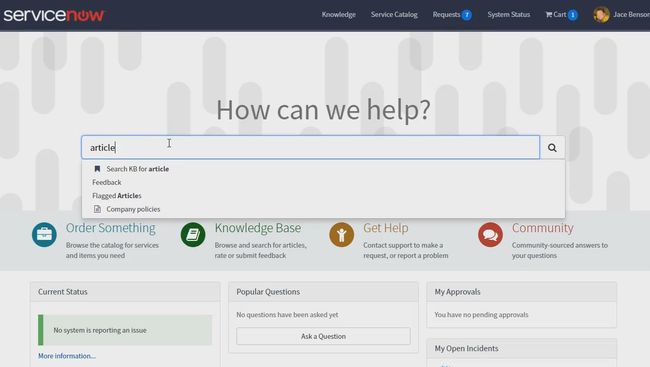Select the orange Get Help icon
This screenshot has height=367, width=650.
click(342, 235)
